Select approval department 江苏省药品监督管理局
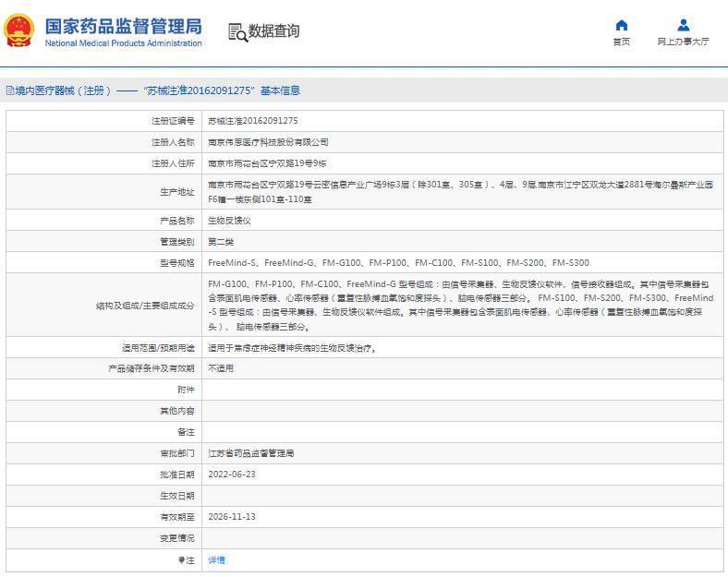728x577 pixels. coord(250,453)
